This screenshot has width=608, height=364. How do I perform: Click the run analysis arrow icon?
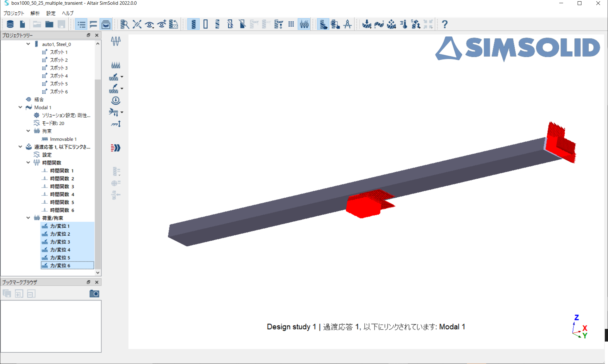tap(115, 148)
